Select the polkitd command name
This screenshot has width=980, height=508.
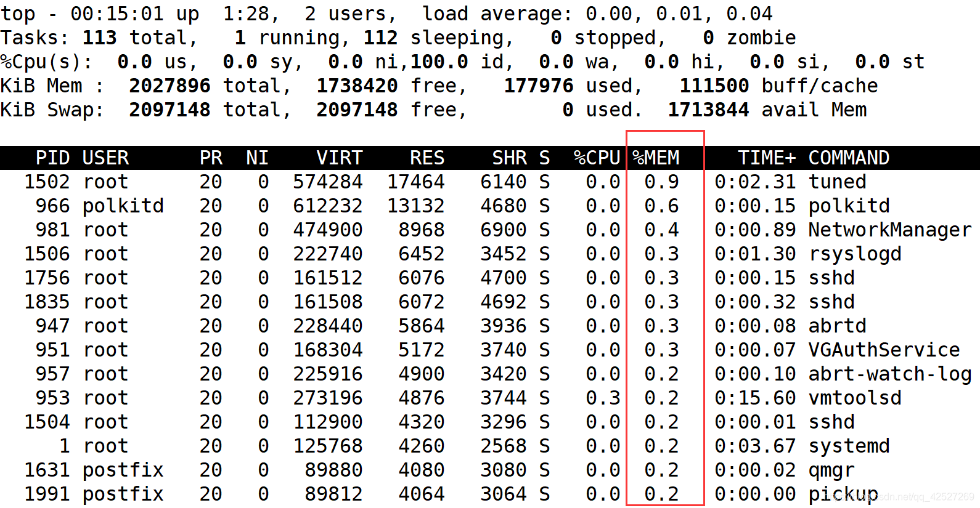(x=849, y=206)
